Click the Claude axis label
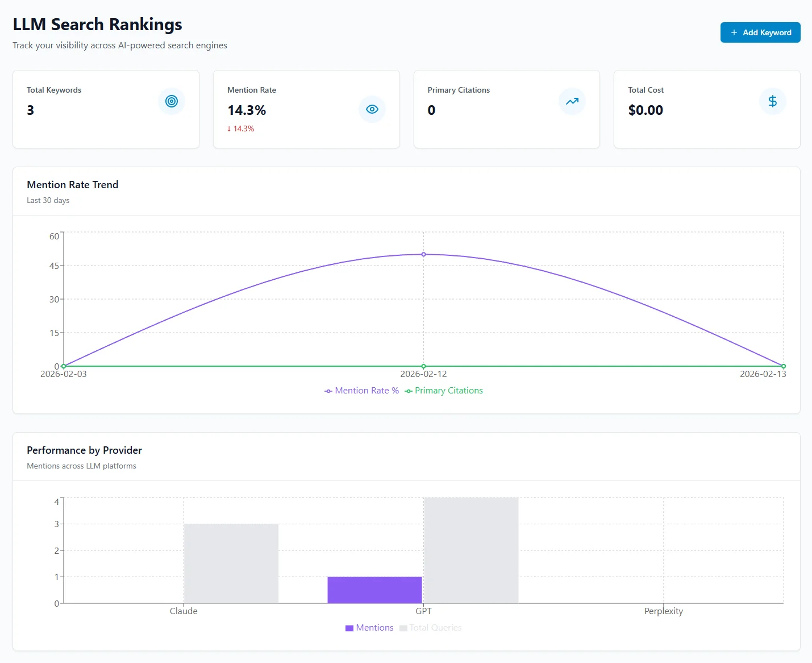812x663 pixels. tap(184, 611)
